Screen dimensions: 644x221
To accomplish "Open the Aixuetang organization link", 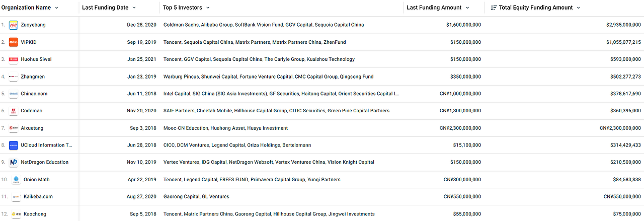I will click(x=33, y=128).
